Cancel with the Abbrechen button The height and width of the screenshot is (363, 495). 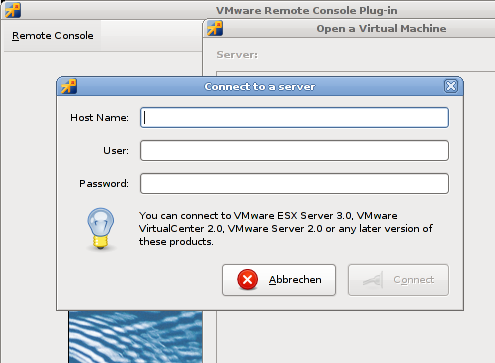pos(279,280)
